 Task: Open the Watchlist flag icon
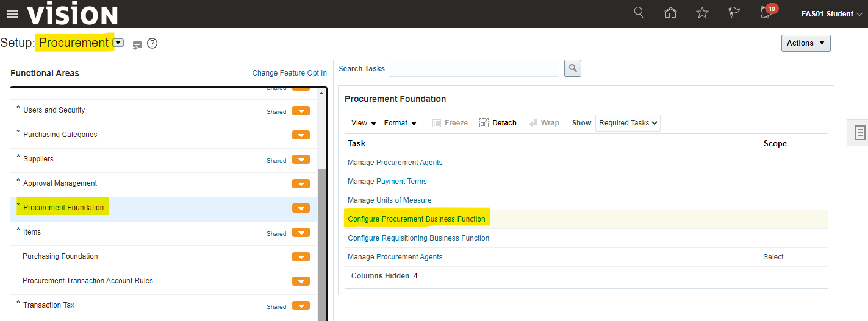click(734, 13)
